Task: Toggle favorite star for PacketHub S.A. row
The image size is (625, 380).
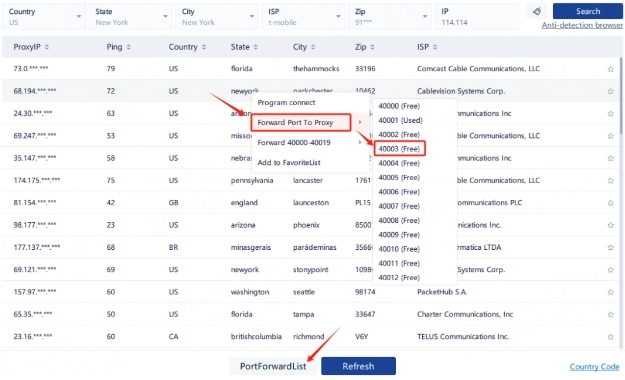Action: pos(610,292)
